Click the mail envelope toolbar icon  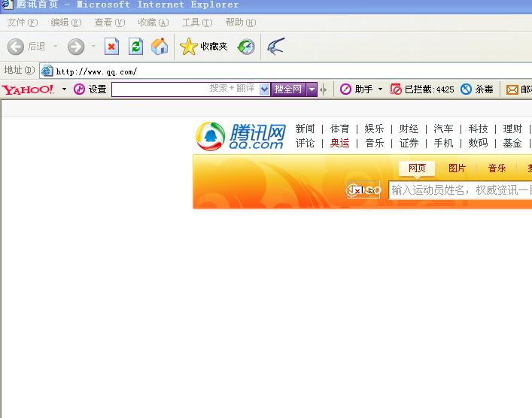[512, 89]
